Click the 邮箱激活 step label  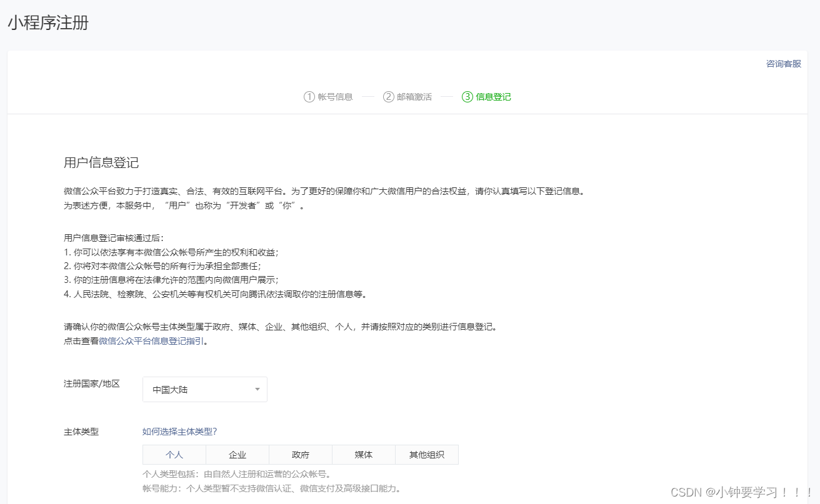point(414,97)
